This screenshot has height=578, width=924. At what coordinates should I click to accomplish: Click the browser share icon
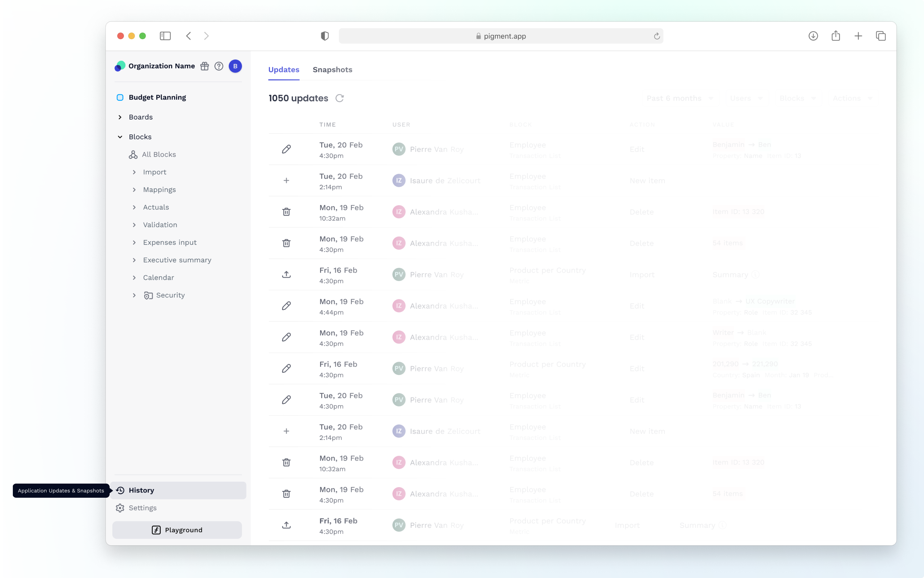[x=836, y=36]
